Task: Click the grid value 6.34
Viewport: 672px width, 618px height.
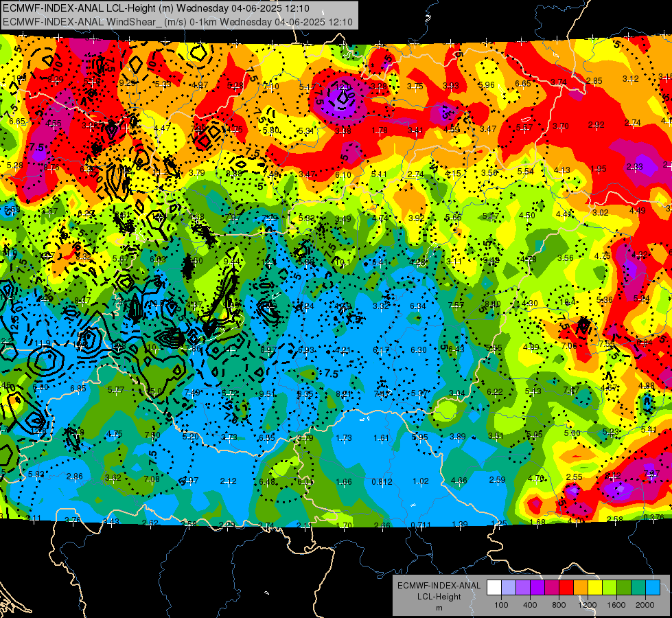Action: [418, 306]
